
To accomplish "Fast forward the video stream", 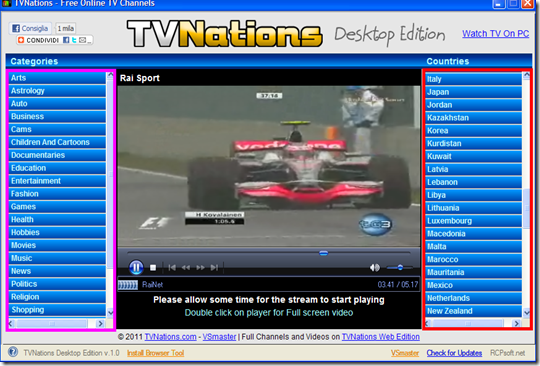I will point(200,268).
